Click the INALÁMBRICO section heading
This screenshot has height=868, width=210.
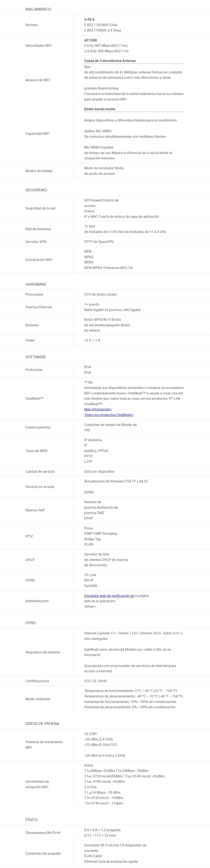tap(38, 10)
